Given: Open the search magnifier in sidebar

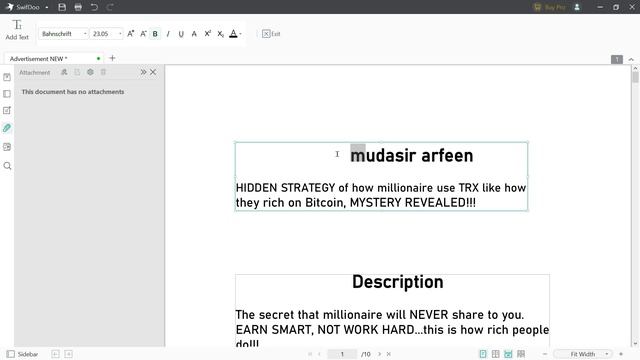Looking at the screenshot, I should [x=7, y=166].
